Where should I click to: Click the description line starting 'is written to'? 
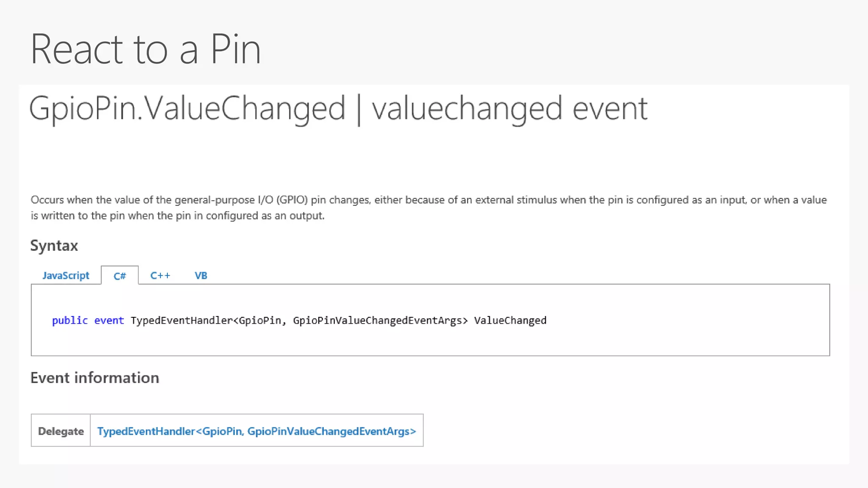(x=177, y=216)
